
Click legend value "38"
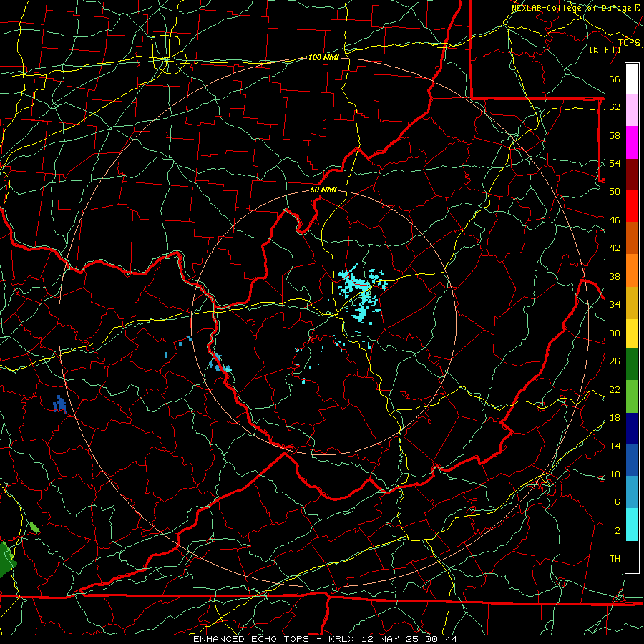coord(615,276)
